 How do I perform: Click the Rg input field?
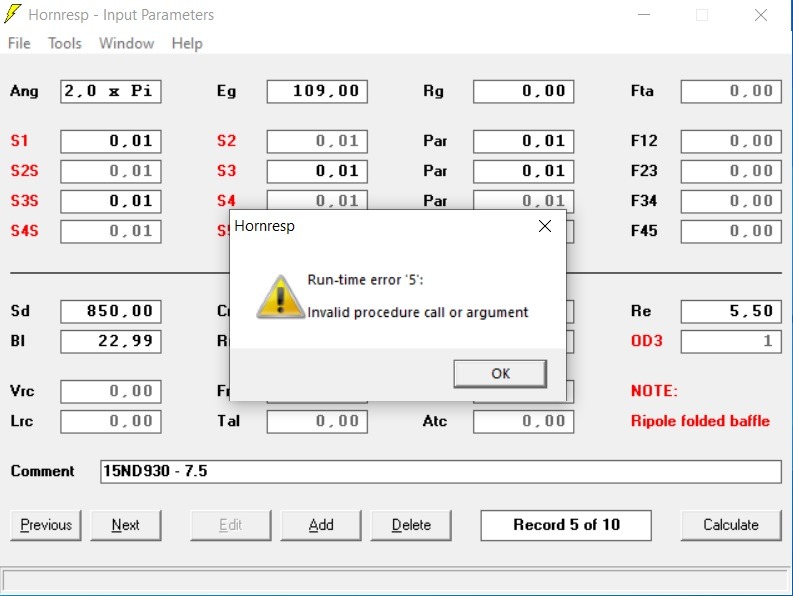click(523, 92)
